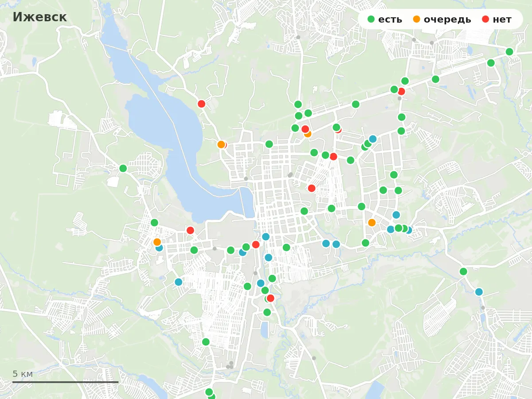Viewport: 532px width, 399px height.
Task: Click the green 'есть' legend entry
Action: coord(385,20)
